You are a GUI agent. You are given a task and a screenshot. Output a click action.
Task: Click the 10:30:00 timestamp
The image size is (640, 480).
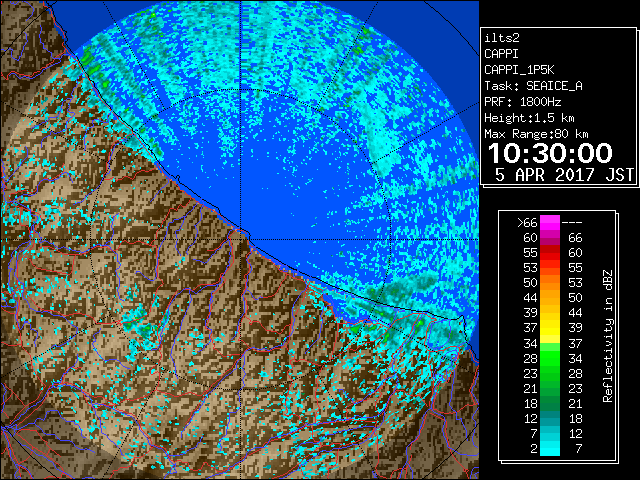coord(550,153)
